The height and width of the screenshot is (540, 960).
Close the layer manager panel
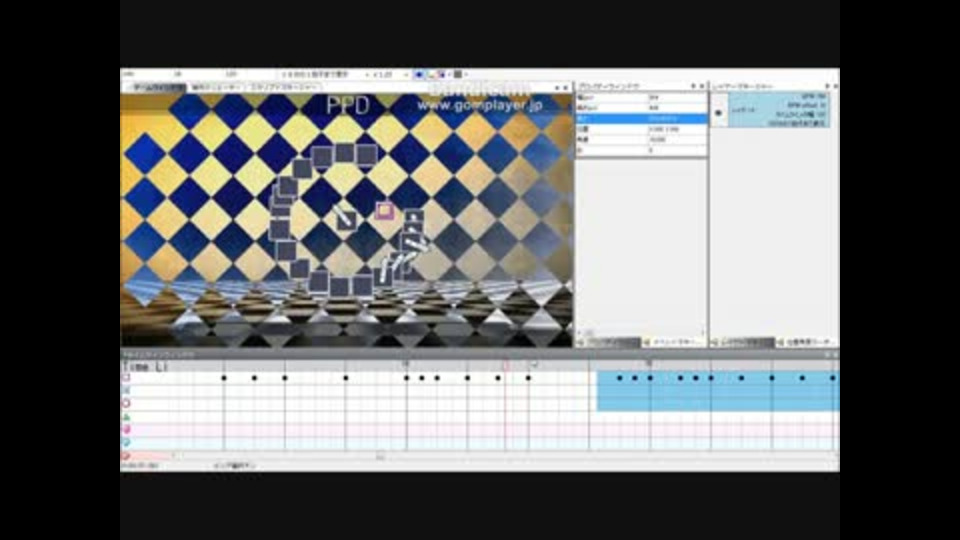[x=836, y=86]
